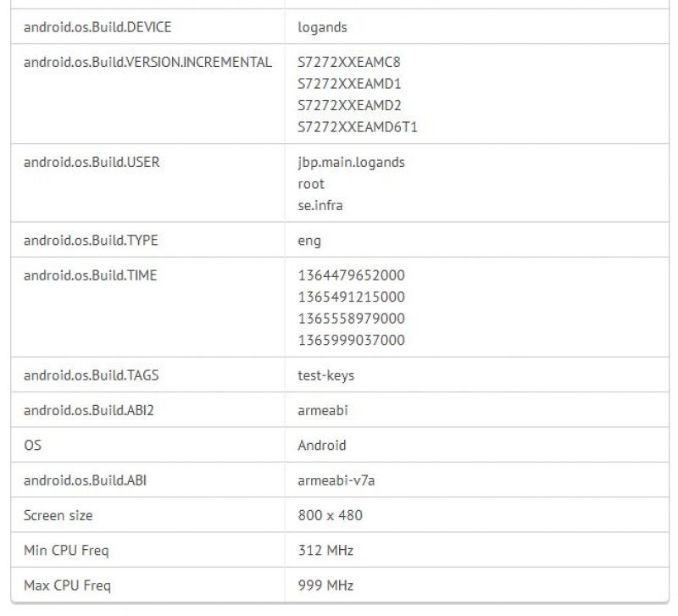Click S7272XXEAMC8 incremental version

(349, 62)
